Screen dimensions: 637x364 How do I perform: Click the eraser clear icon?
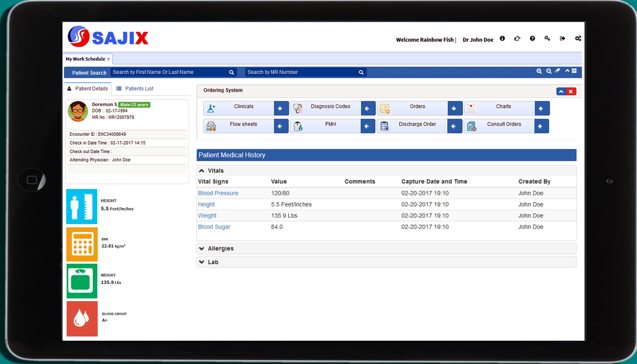pyautogui.click(x=557, y=71)
